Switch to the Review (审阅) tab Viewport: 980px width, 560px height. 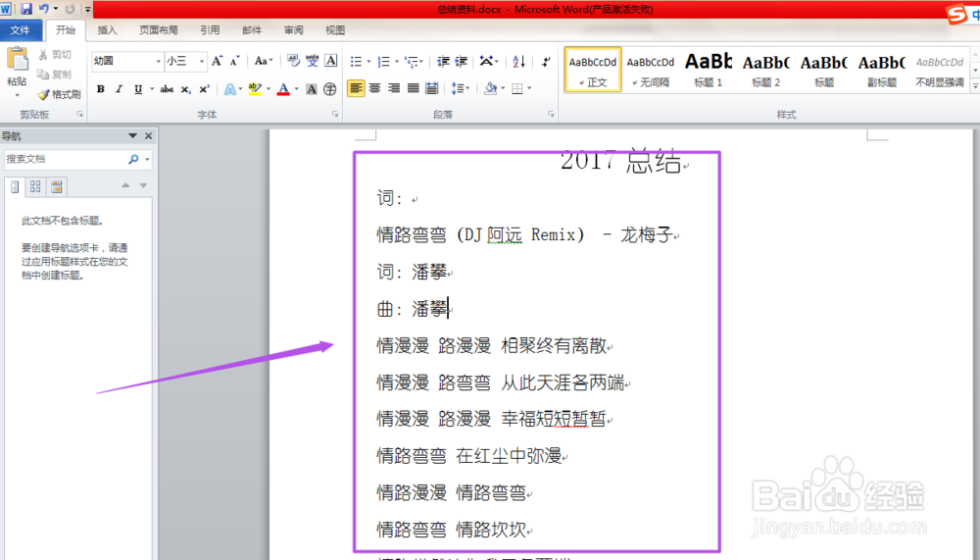click(293, 30)
